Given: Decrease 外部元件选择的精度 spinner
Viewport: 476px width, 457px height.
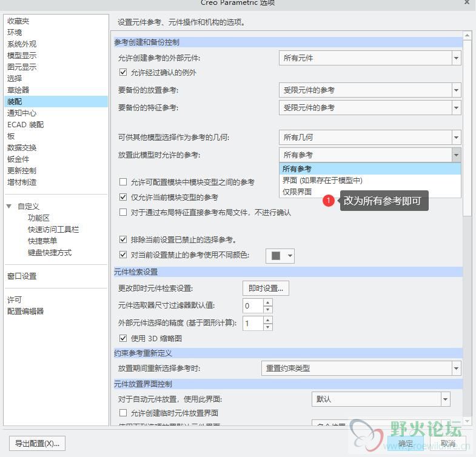Looking at the screenshot, I should coord(267,327).
